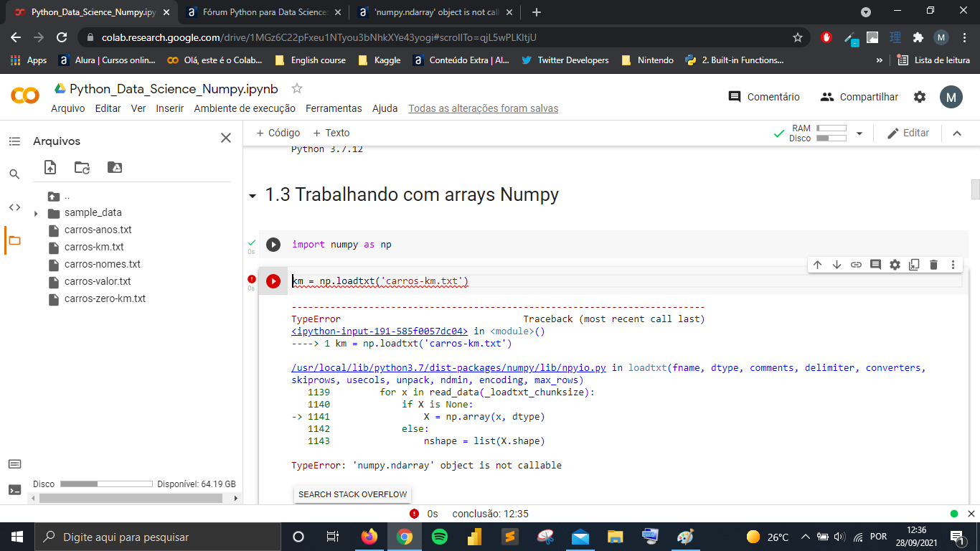Select the Files folder sidebar icon
Screen dimensions: 980x551
pyautogui.click(x=14, y=240)
